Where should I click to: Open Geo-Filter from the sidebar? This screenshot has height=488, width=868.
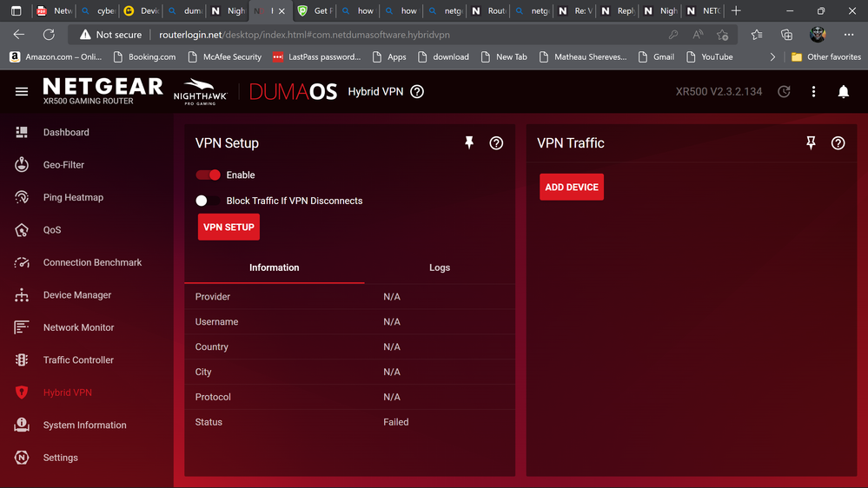point(63,165)
